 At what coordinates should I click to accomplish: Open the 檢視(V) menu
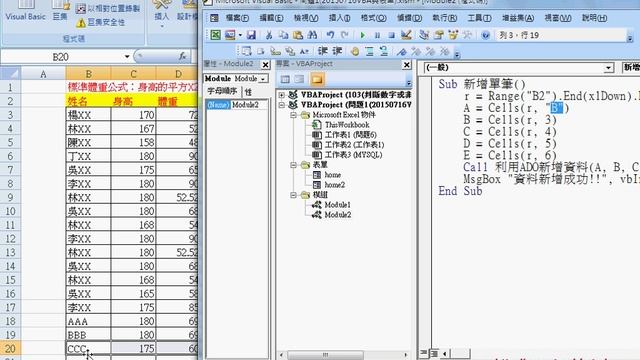[x=306, y=18]
